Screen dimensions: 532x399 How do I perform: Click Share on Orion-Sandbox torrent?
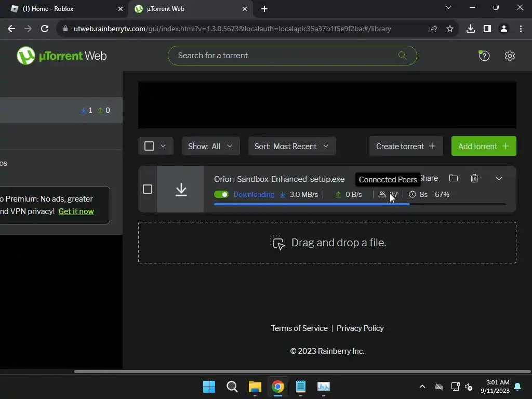point(429,178)
